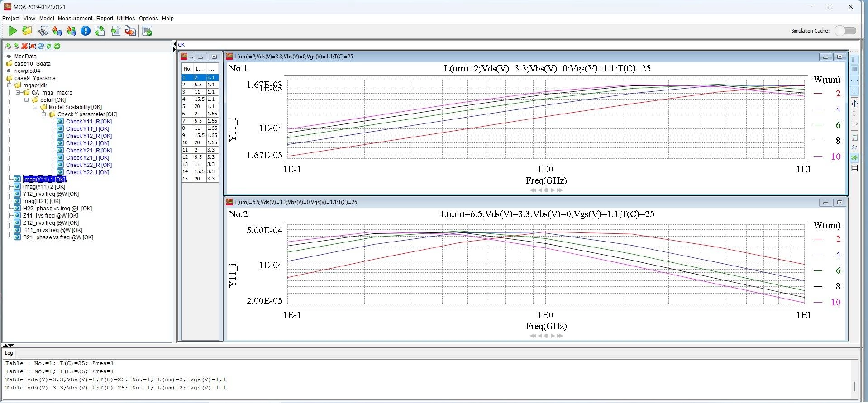868x403 pixels.
Task: Click left-pointing panel collapse arrow
Action: (x=175, y=44)
